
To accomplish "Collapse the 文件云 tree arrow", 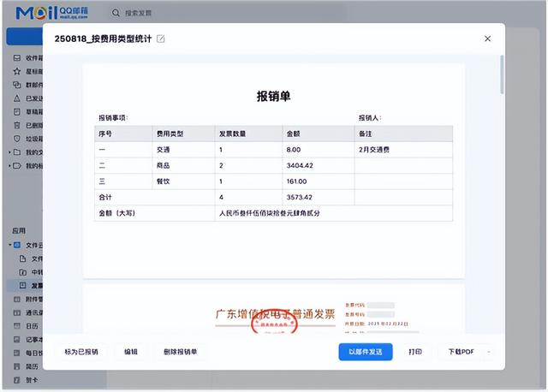I will click(9, 245).
